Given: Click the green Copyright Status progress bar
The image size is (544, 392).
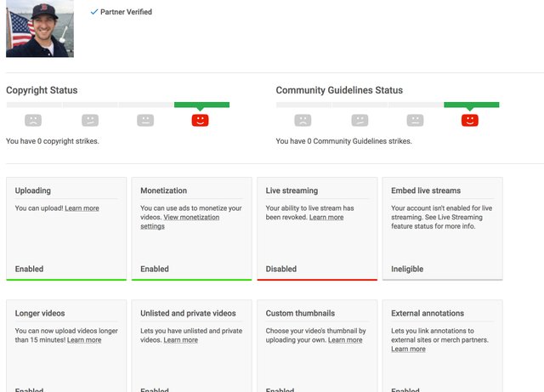Looking at the screenshot, I should [x=201, y=105].
